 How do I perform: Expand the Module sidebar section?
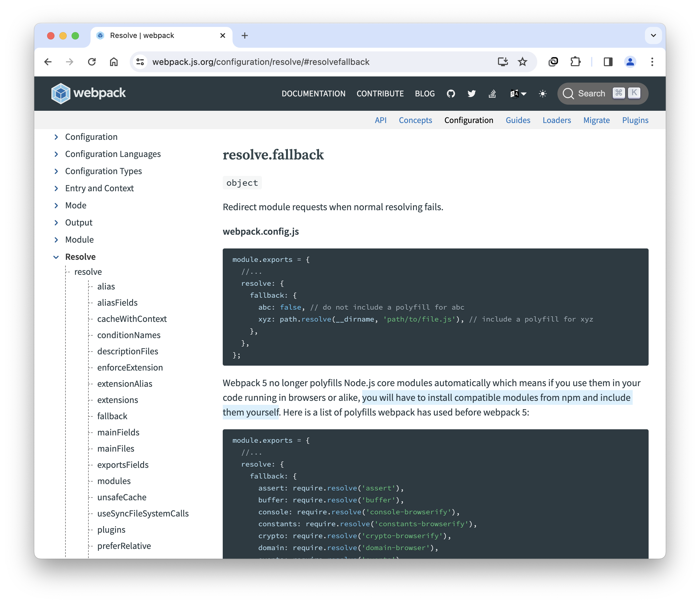pos(56,240)
